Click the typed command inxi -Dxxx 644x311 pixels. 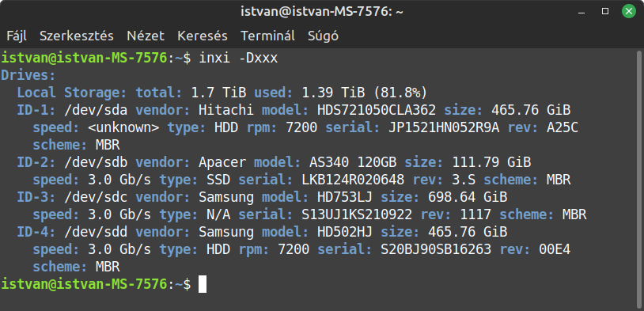click(238, 59)
